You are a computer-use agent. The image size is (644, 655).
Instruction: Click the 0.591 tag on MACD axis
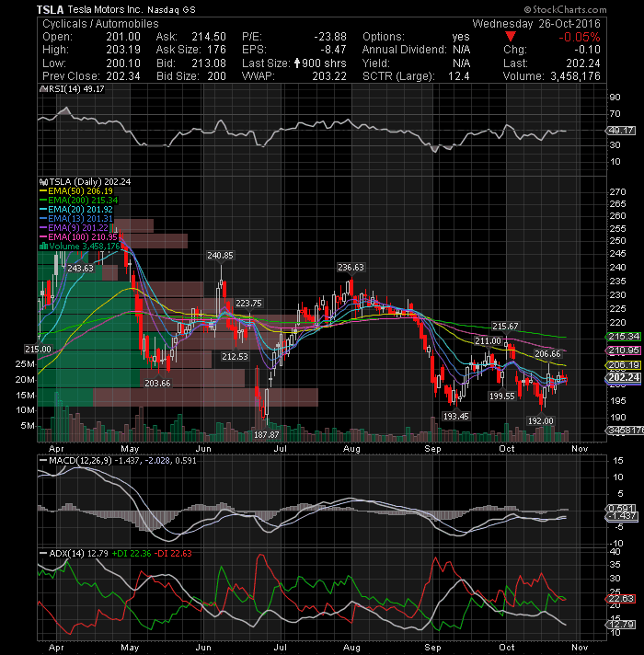[621, 508]
